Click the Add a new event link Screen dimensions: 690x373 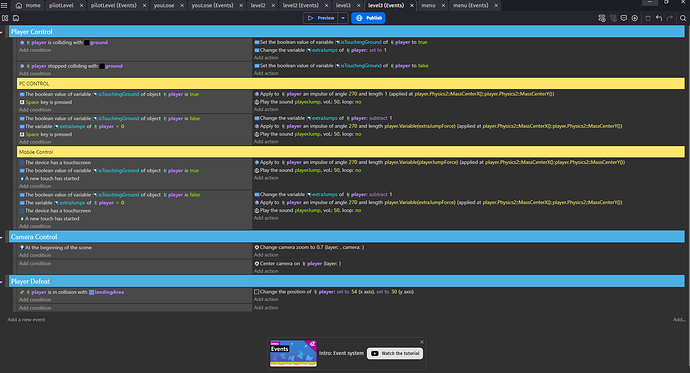(26, 320)
